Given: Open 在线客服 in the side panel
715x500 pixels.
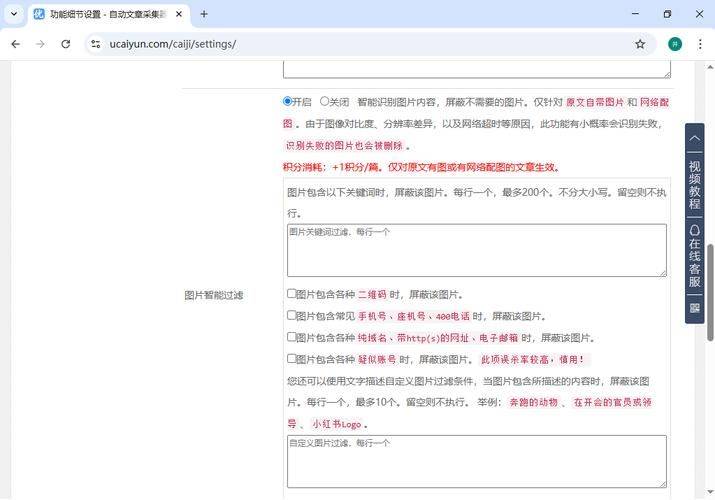Looking at the screenshot, I should [x=694, y=256].
